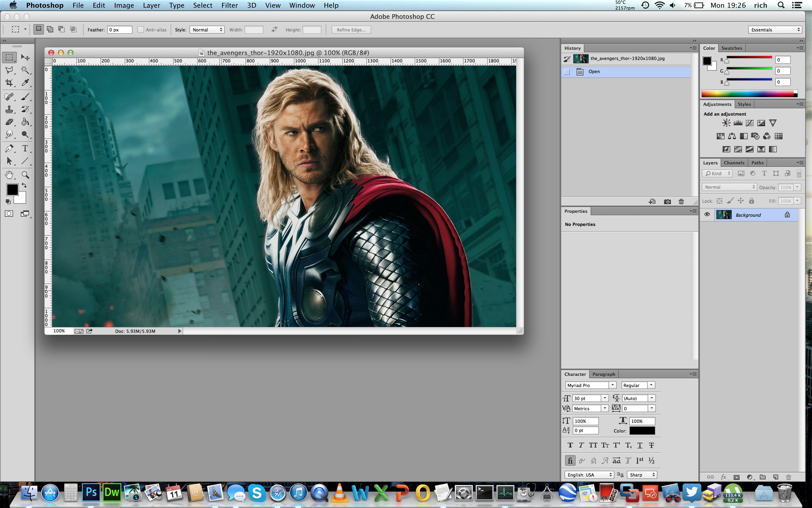This screenshot has width=812, height=508.
Task: Select the Magic Wand tool
Action: 25,70
